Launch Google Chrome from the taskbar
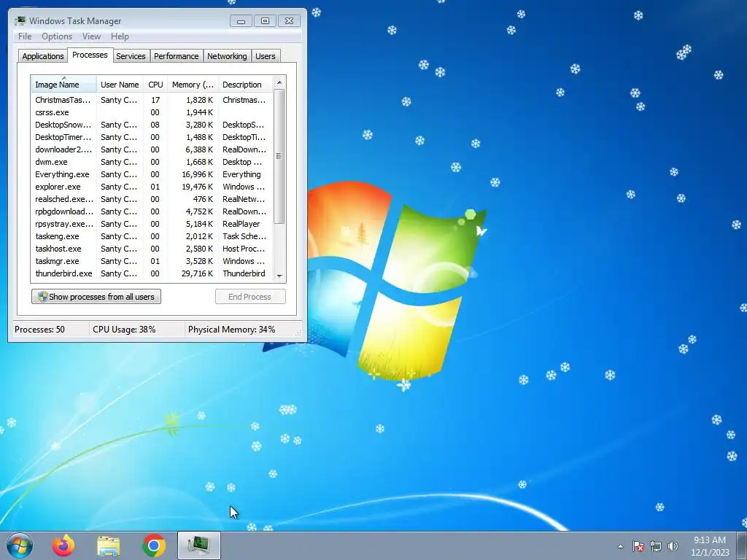Screen dimensions: 747x560 tap(153, 545)
